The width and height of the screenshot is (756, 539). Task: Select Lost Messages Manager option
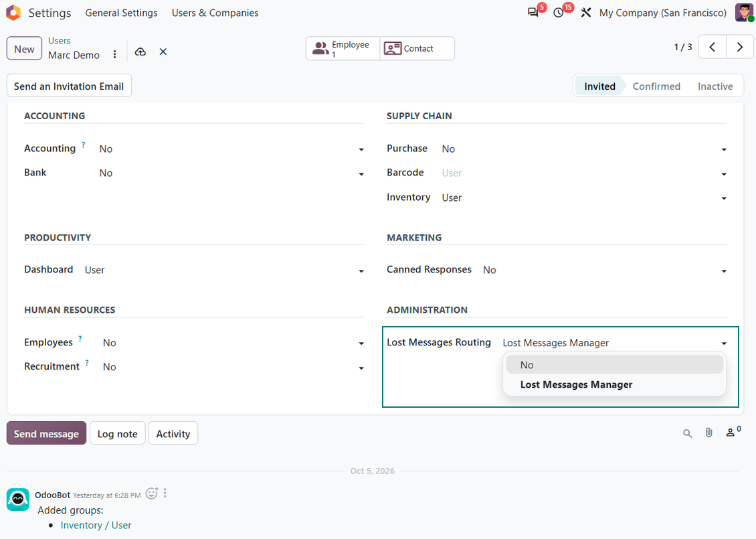tap(614, 384)
